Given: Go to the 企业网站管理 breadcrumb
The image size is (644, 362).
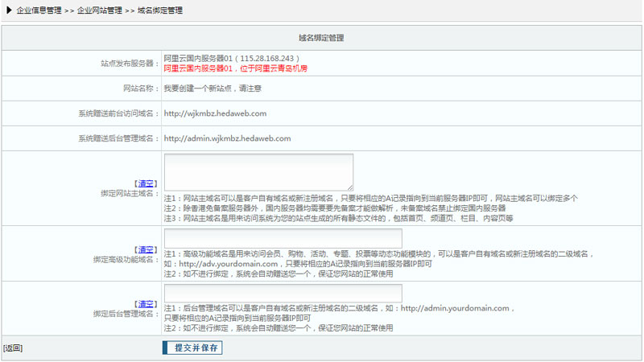Looking at the screenshot, I should (x=100, y=10).
